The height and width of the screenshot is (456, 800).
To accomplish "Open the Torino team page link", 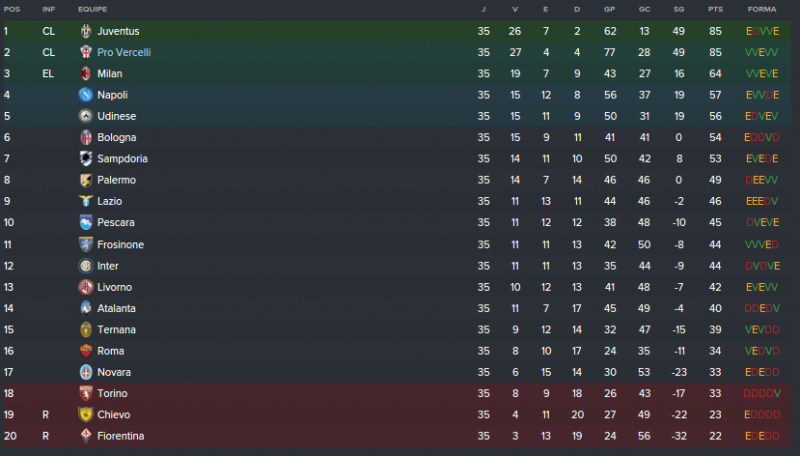I will point(113,393).
